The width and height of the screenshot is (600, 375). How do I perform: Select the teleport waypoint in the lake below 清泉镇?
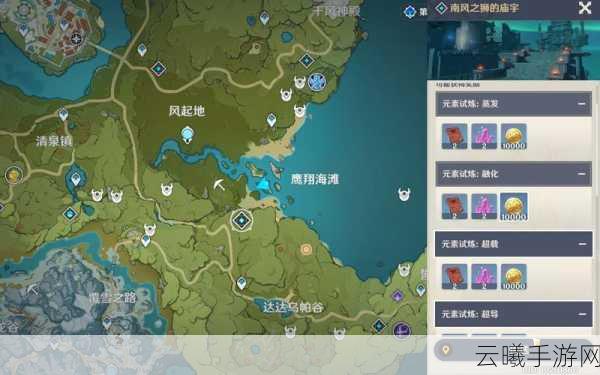coord(76,179)
